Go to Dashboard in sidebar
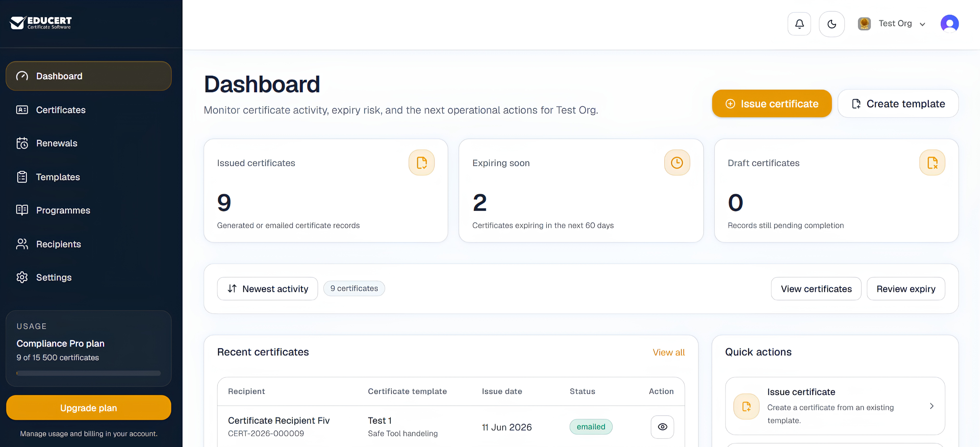The height and width of the screenshot is (447, 980). 89,76
